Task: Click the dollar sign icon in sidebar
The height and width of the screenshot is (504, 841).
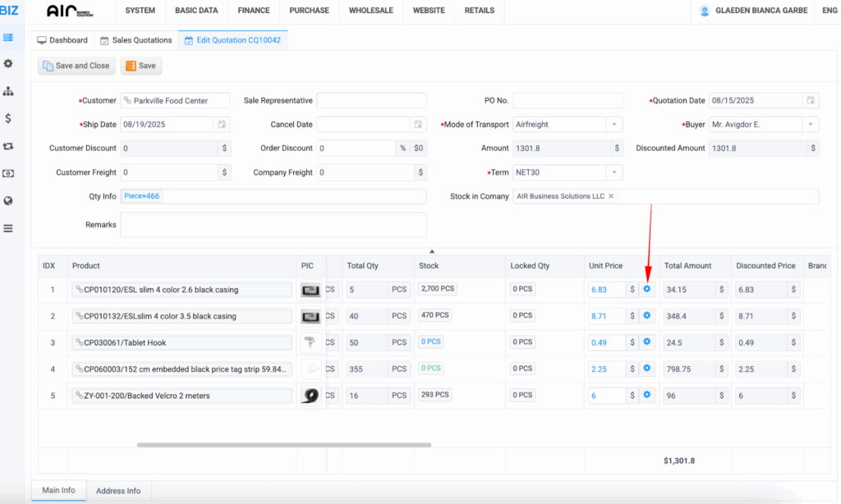Action: (x=8, y=118)
